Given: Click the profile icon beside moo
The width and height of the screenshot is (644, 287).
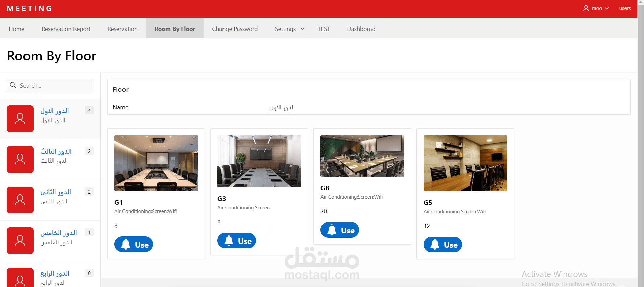Looking at the screenshot, I should pyautogui.click(x=586, y=8).
